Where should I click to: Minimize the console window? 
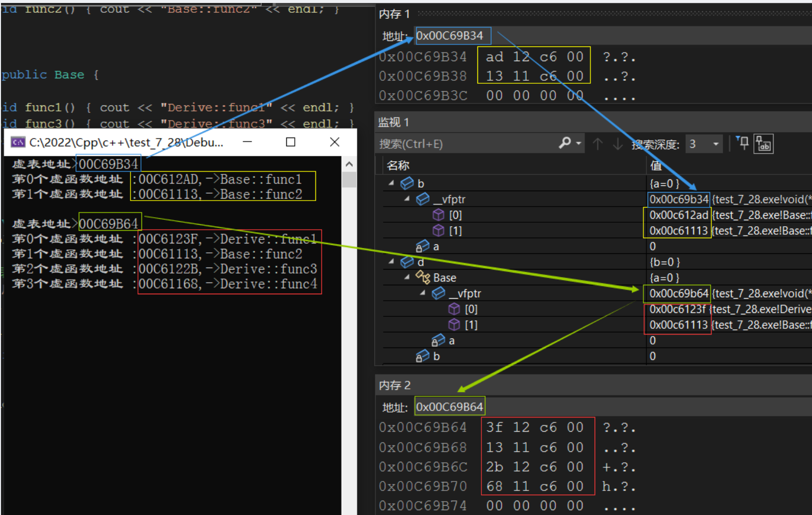(x=247, y=142)
